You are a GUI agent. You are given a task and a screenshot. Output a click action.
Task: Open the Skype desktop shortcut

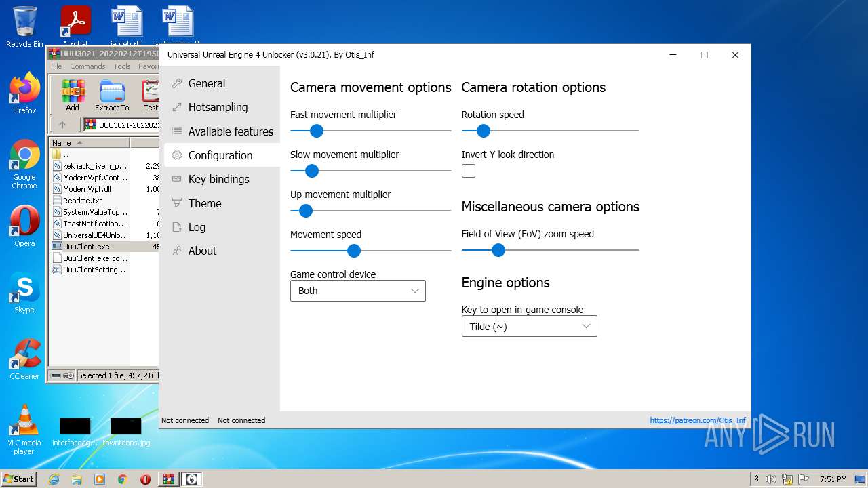pyautogui.click(x=24, y=293)
